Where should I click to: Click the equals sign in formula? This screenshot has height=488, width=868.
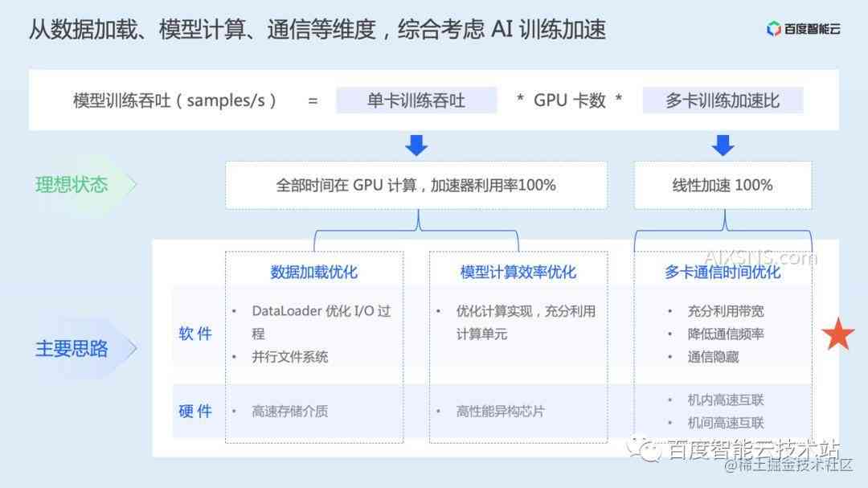pos(313,100)
